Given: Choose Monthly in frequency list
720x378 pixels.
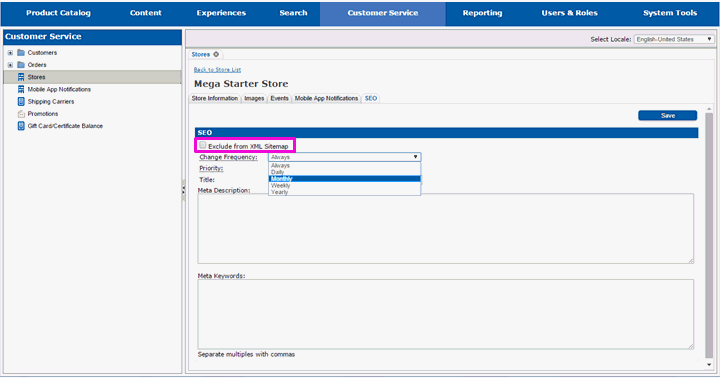Looking at the screenshot, I should (x=344, y=179).
